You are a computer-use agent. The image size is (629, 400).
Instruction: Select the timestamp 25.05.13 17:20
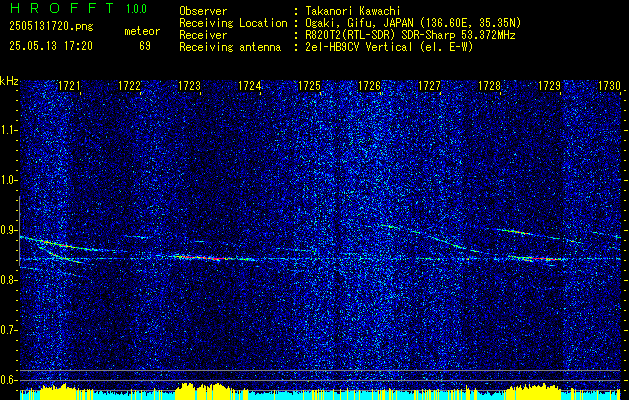pos(51,46)
